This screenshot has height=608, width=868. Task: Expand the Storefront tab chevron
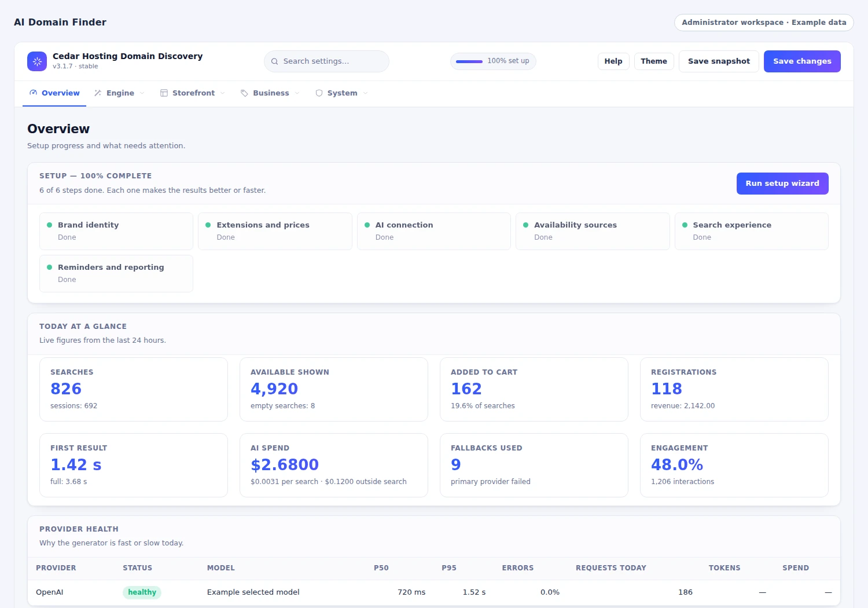[x=222, y=93]
